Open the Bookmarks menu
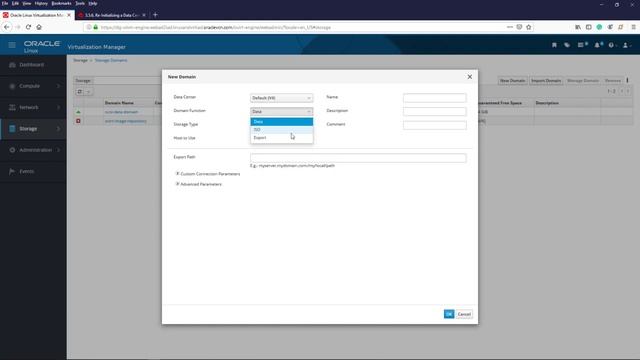 pyautogui.click(x=61, y=3)
